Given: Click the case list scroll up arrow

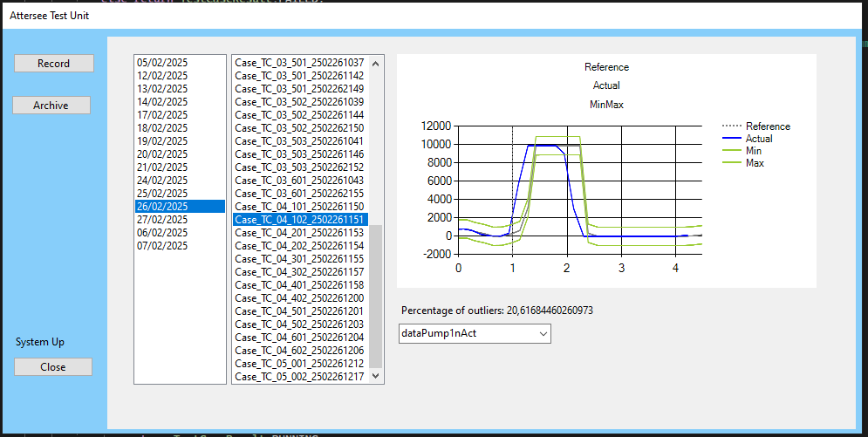Looking at the screenshot, I should (x=376, y=63).
